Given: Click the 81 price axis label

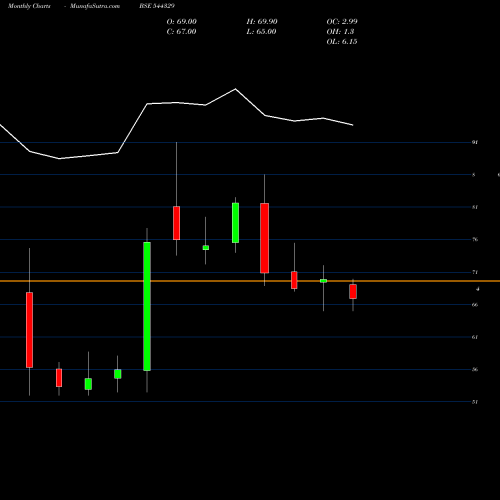Looking at the screenshot, I should tap(475, 207).
